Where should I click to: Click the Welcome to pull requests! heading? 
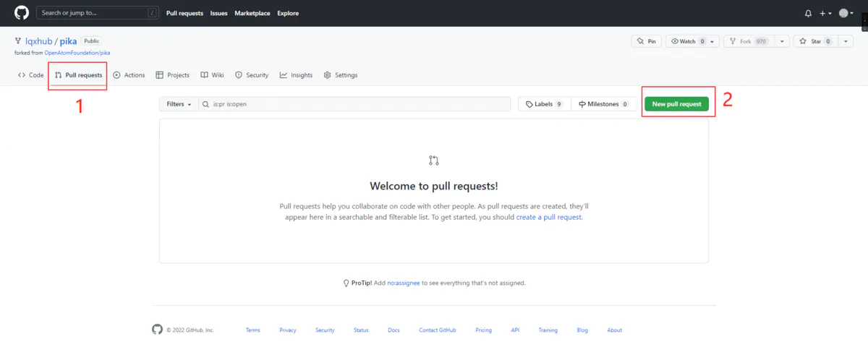[434, 186]
